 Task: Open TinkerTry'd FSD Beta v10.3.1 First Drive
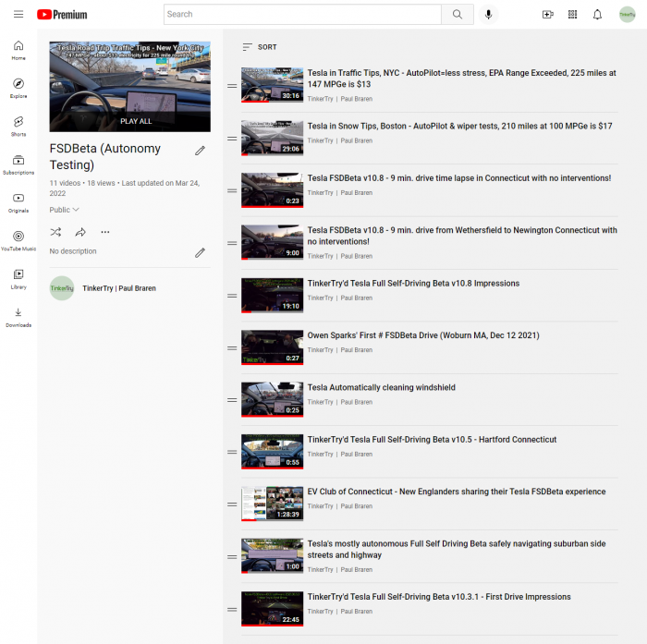(x=439, y=597)
